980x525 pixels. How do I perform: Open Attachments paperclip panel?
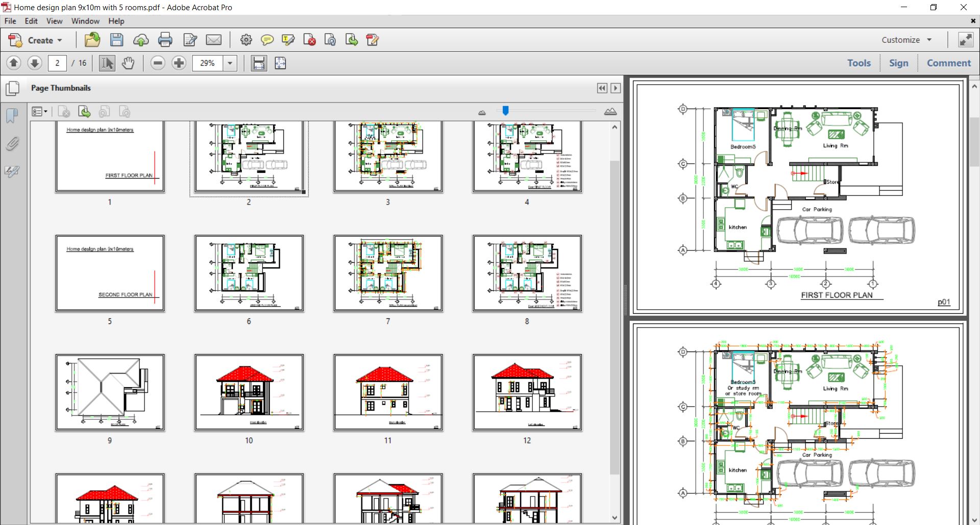pos(12,144)
